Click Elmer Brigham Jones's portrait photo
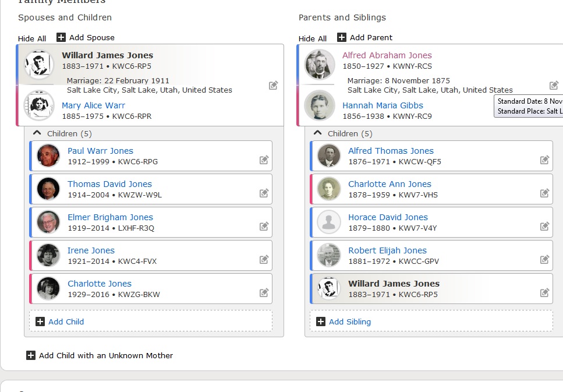 coord(48,222)
